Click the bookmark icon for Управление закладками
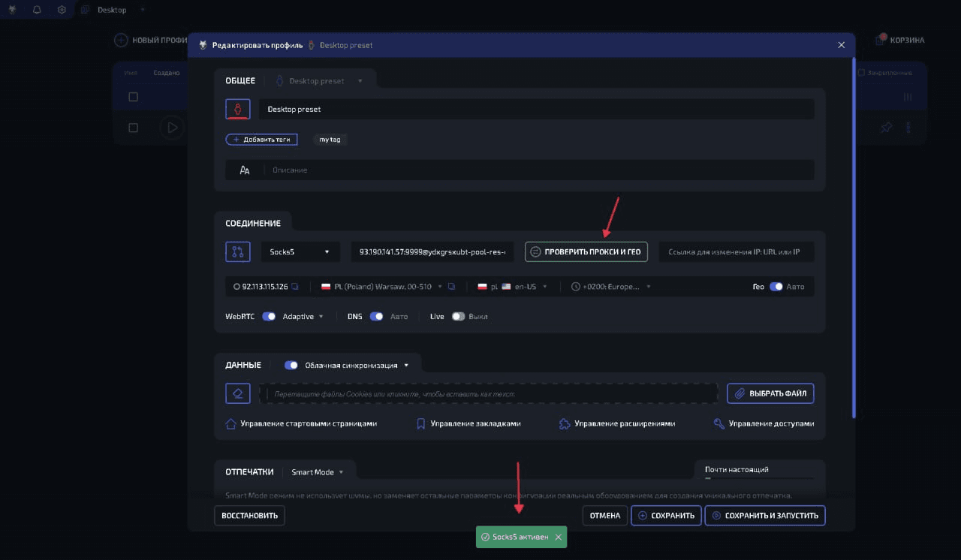 point(420,423)
